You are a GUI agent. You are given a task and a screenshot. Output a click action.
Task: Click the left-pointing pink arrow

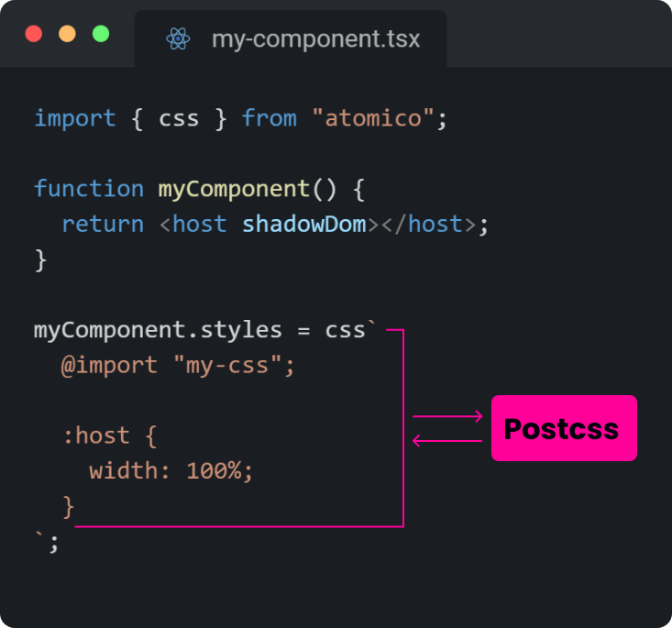[x=447, y=441]
